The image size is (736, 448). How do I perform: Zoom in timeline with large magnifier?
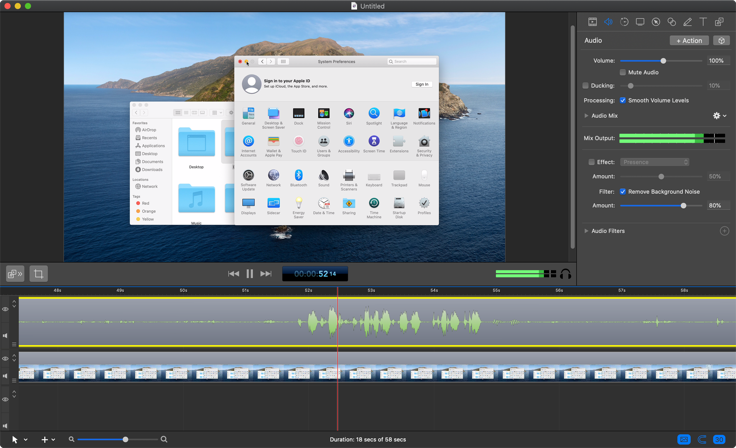point(164,440)
